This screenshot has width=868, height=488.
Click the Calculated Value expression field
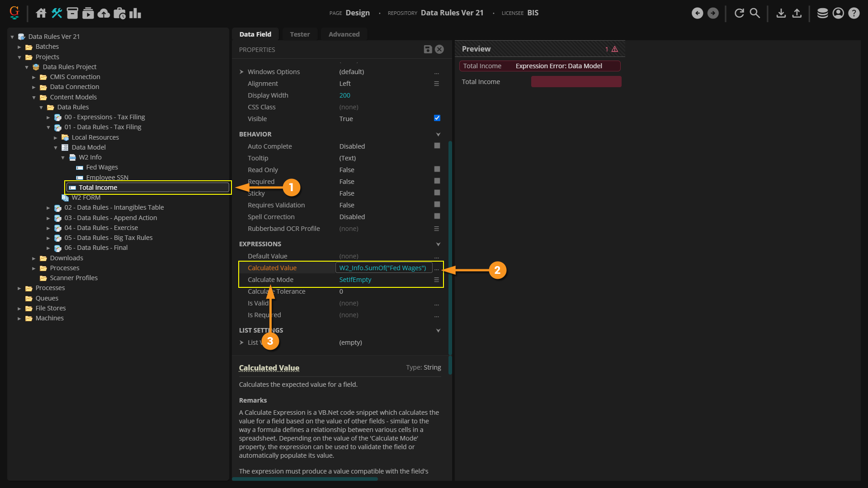point(383,268)
